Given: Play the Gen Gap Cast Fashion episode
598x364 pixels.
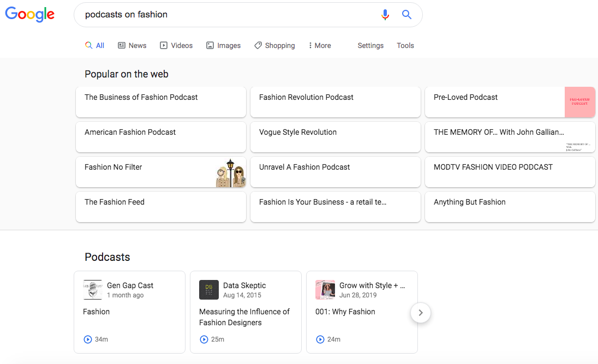Looking at the screenshot, I should (88, 339).
